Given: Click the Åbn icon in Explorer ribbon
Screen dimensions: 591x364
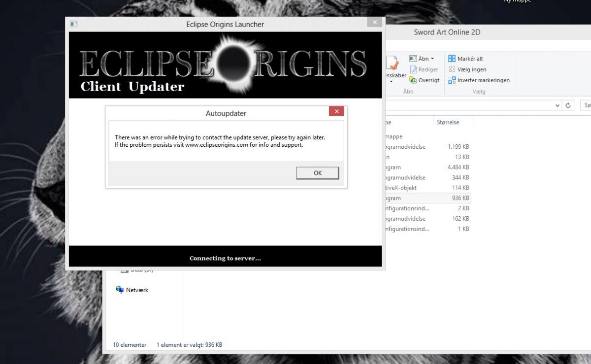Looking at the screenshot, I should 413,59.
